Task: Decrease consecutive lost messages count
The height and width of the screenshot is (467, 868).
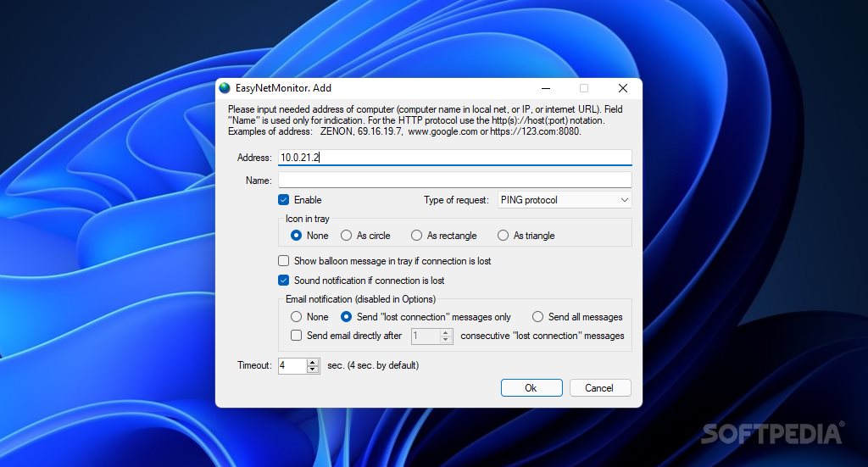Action: pos(446,339)
